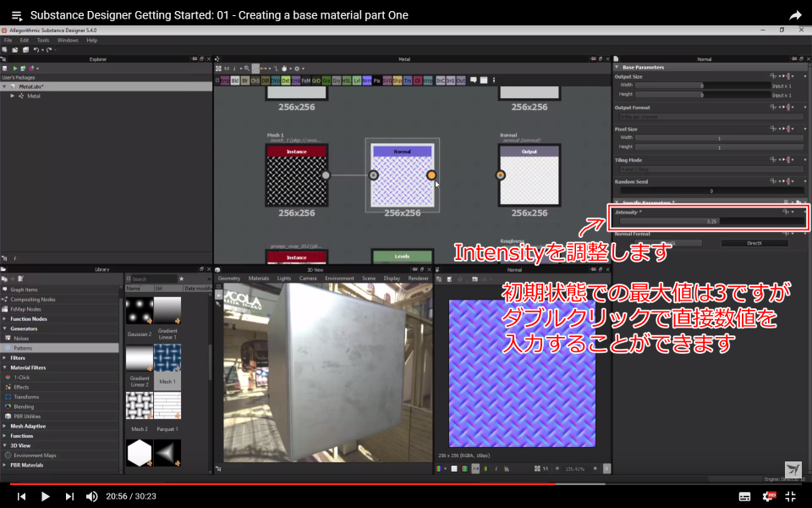Click the Intensity value slider
Screen dimensions: 812x508
point(711,221)
